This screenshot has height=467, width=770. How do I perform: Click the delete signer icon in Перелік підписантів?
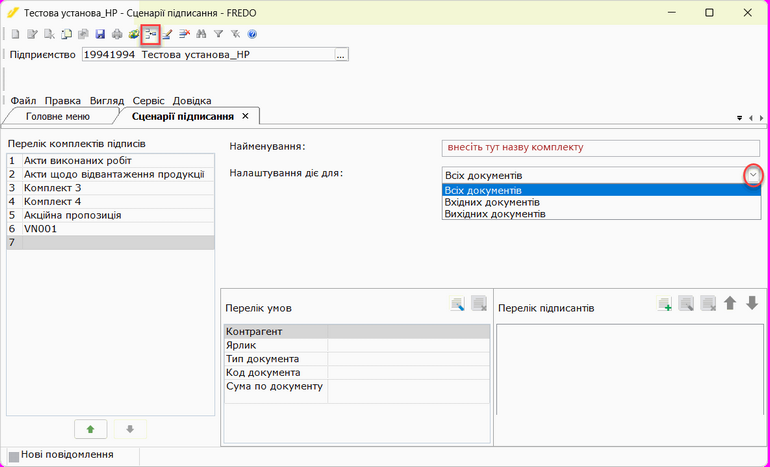pyautogui.click(x=708, y=303)
